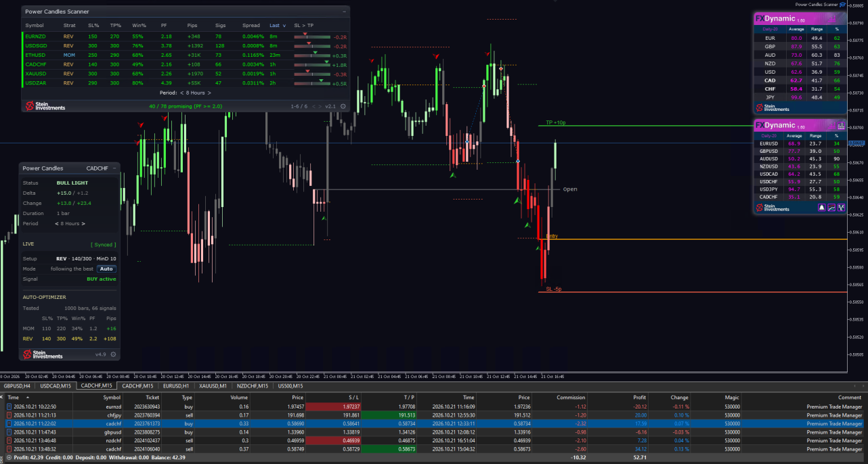Click the chfjpy trade row icon
This screenshot has height=464, width=868.
point(9,415)
